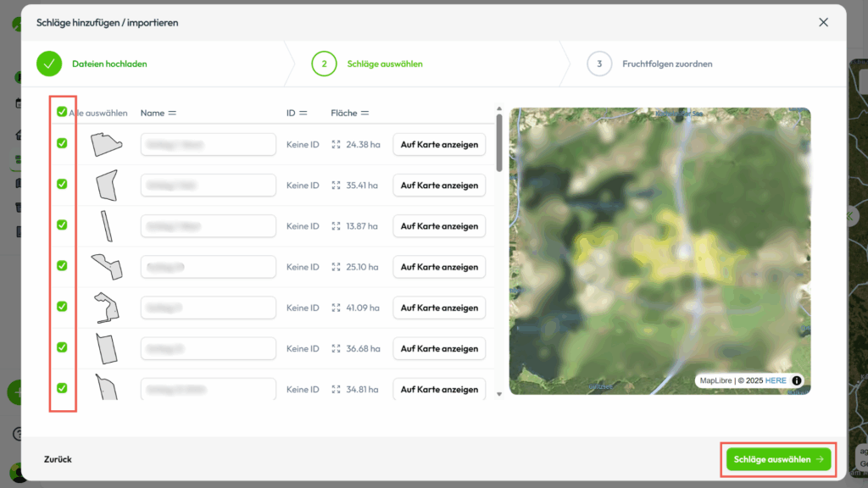The width and height of the screenshot is (868, 488).
Task: Click Auf Karte anzeigen for 13.87 ha field
Action: coord(439,226)
